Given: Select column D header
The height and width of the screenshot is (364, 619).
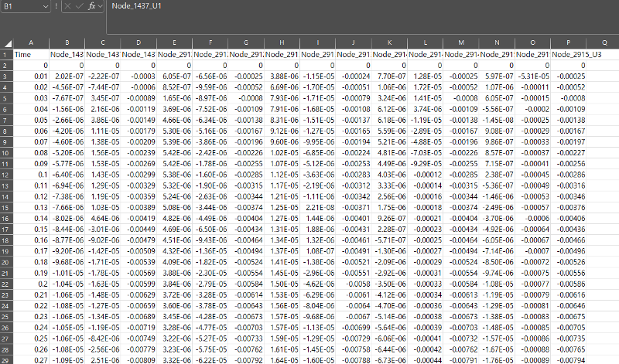Looking at the screenshot, I should [x=139, y=43].
